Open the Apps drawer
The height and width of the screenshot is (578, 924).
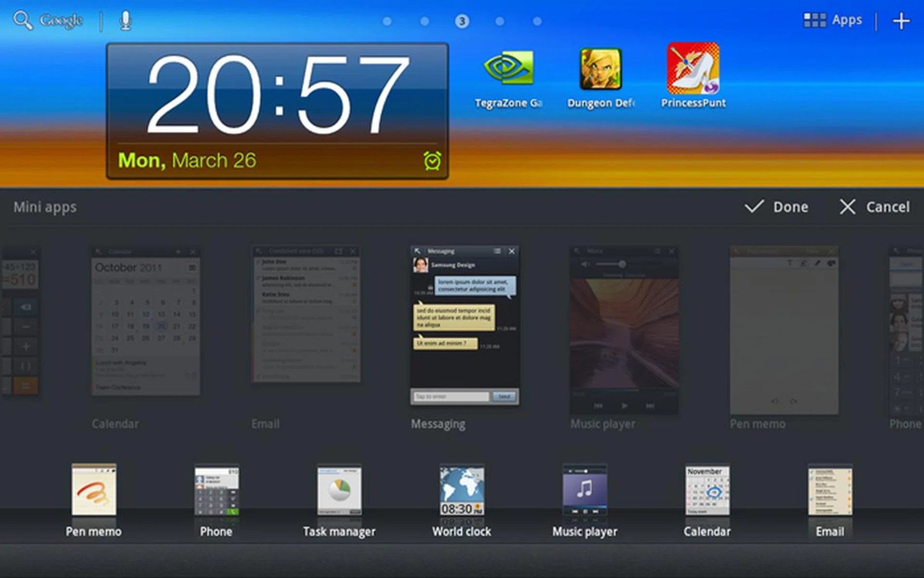coord(833,20)
